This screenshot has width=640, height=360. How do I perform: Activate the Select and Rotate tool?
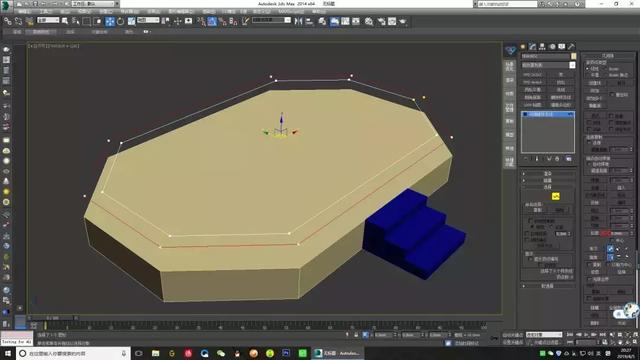tap(120, 21)
